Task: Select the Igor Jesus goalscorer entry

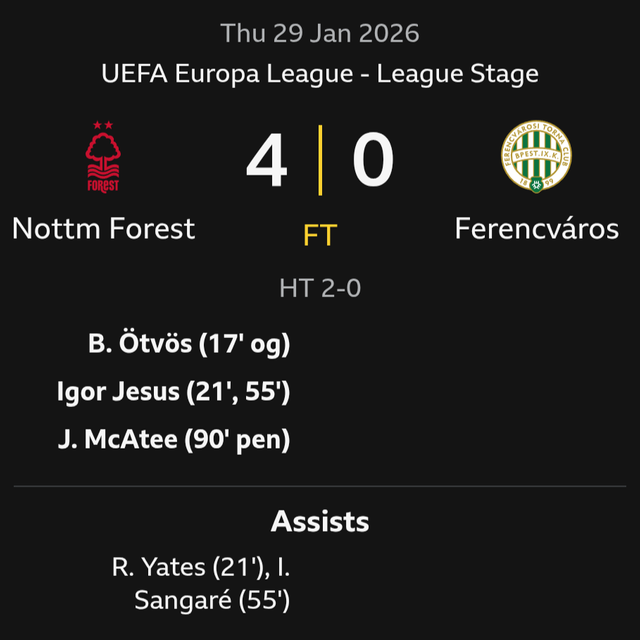Action: pyautogui.click(x=174, y=392)
